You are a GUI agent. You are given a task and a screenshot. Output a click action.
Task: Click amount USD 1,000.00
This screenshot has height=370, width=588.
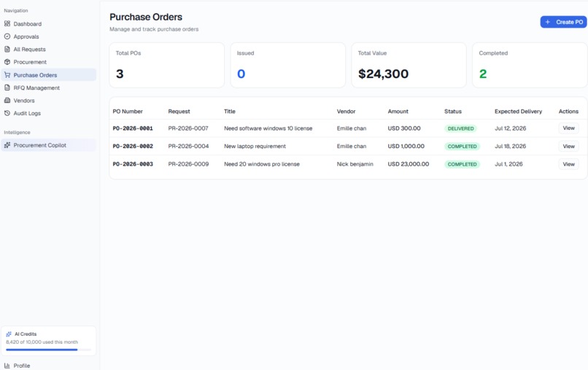(406, 147)
